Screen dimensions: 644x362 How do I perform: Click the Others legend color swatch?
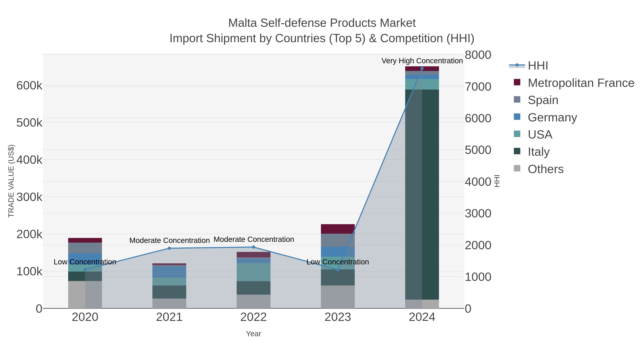[x=517, y=168]
